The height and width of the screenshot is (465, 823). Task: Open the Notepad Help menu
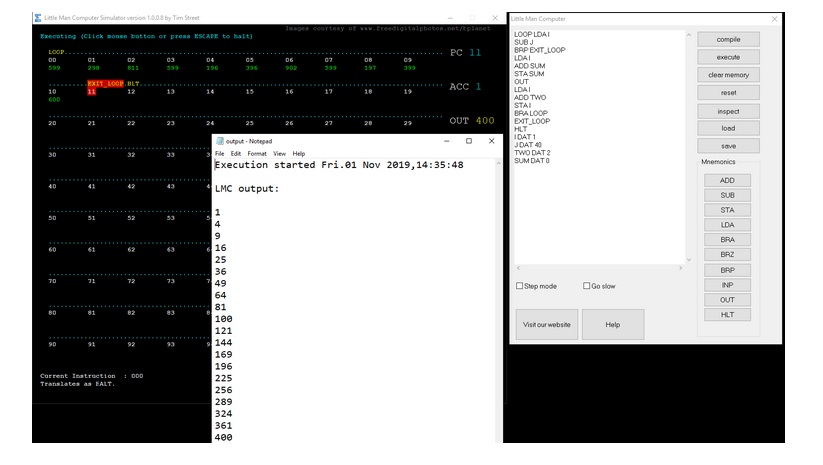click(299, 154)
